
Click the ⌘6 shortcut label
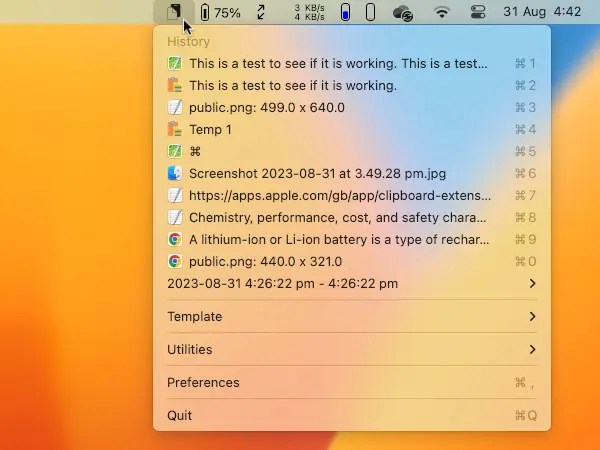click(x=525, y=174)
